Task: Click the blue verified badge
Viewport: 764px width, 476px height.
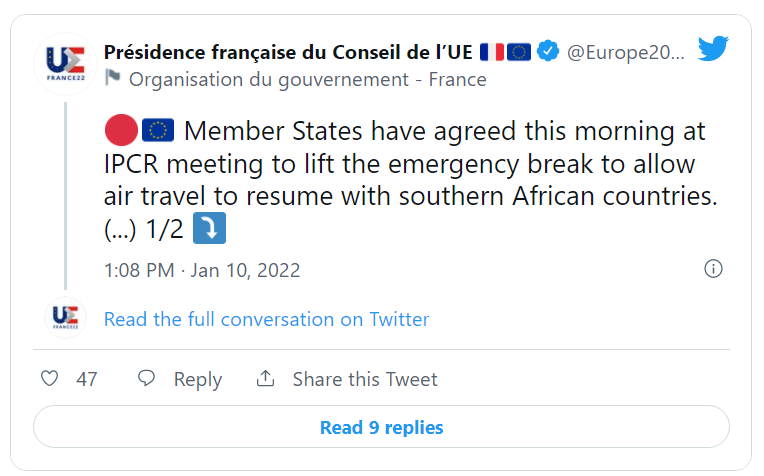Action: 548,51
